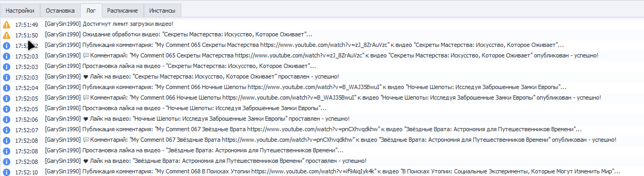Click warning icon of the 17:51:49 entry
The height and width of the screenshot is (176, 644).
coord(7,25)
